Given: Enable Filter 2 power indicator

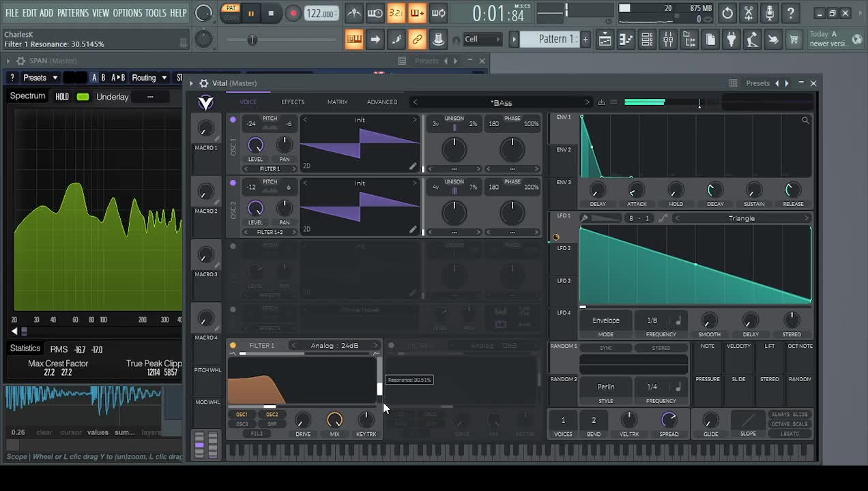Looking at the screenshot, I should (x=391, y=346).
